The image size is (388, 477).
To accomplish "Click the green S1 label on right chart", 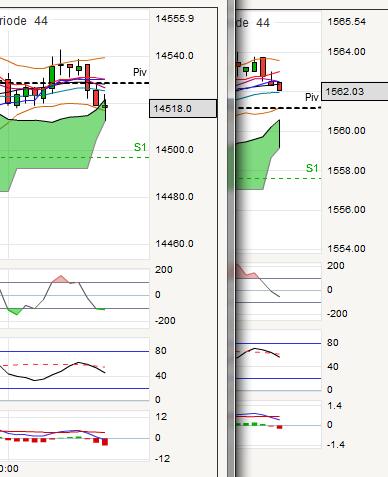I will (312, 168).
